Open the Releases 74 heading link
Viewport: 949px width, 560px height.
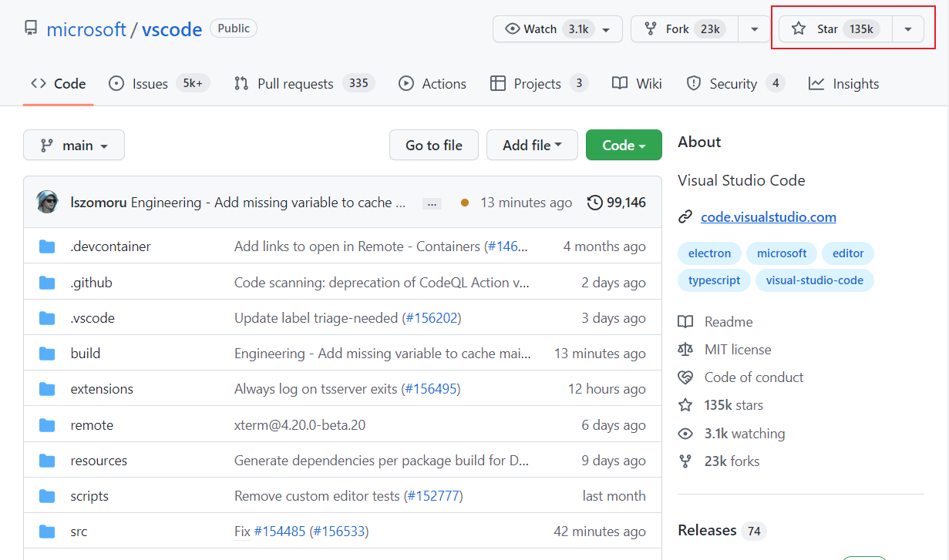(722, 531)
